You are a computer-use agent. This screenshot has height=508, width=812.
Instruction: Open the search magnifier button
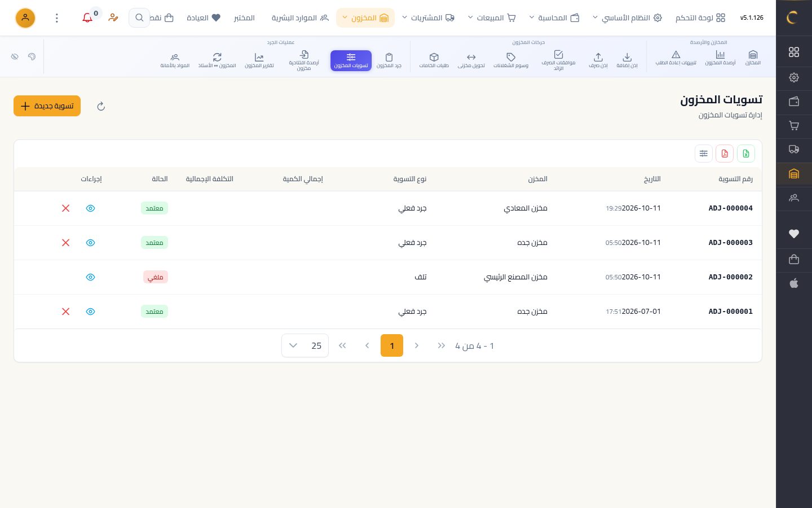(139, 18)
